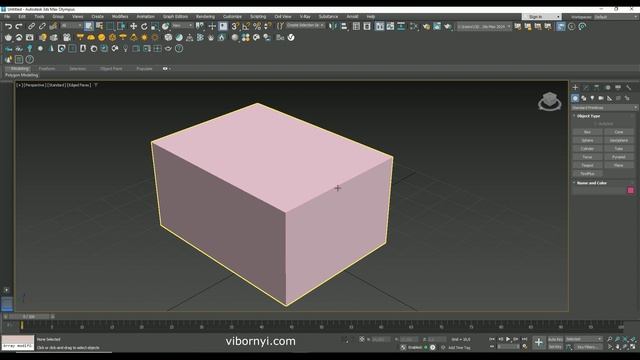Open the Utilities tab in Command Panel
This screenshot has width=640, height=360.
tap(629, 87)
